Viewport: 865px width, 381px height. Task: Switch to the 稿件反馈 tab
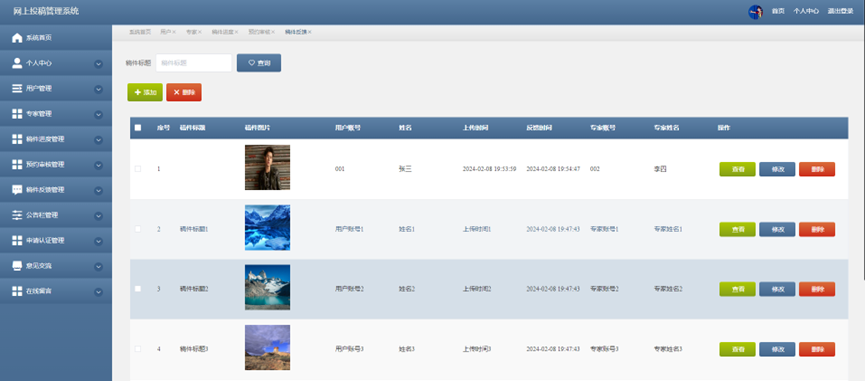coord(296,32)
